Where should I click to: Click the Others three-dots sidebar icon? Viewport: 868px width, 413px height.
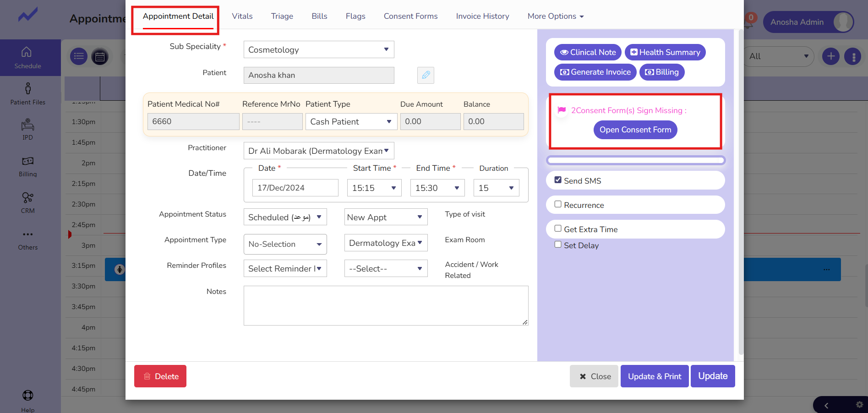pyautogui.click(x=28, y=239)
